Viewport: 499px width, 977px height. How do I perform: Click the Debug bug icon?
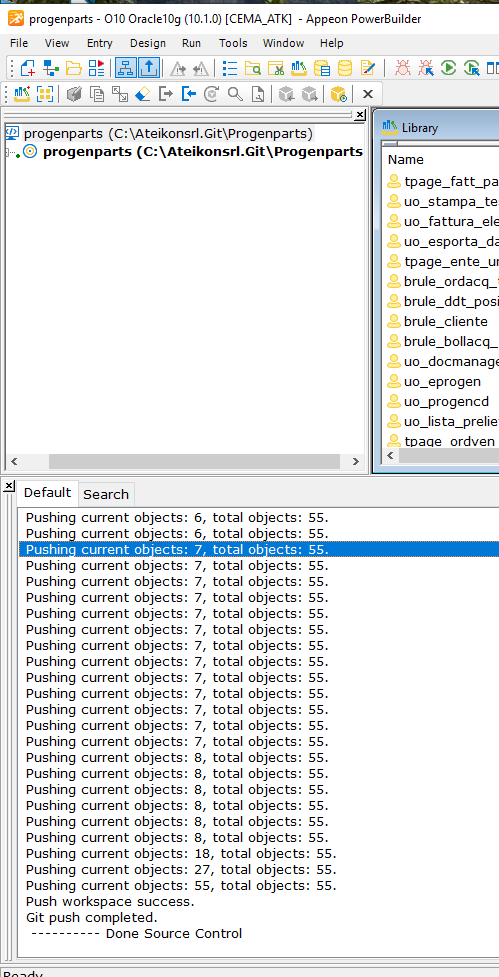pos(403,67)
